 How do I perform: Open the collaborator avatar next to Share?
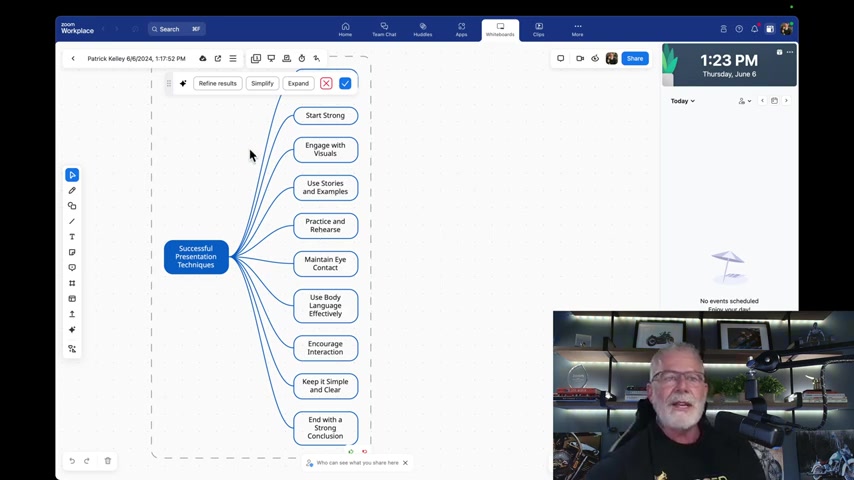coord(612,58)
